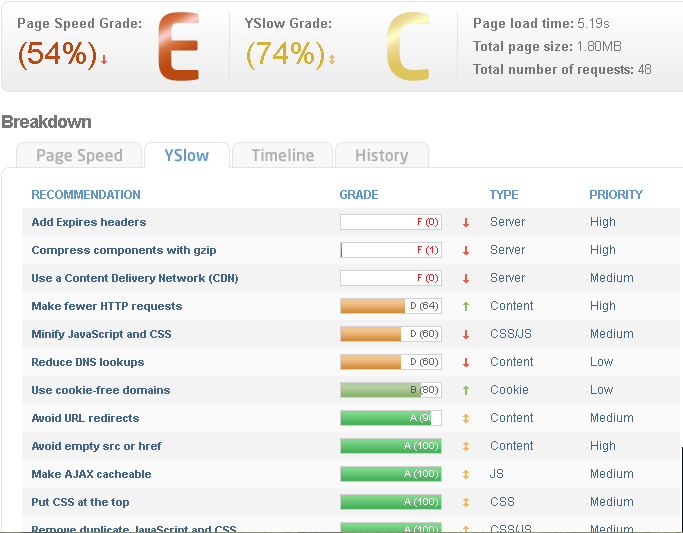
Task: Open the History tab
Action: pos(381,155)
